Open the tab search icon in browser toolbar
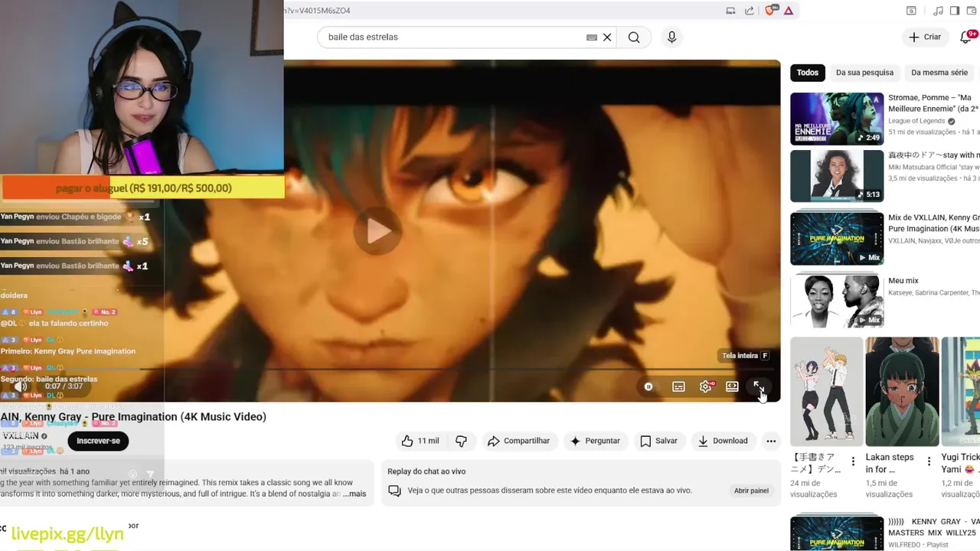The image size is (980, 551). coord(911,11)
